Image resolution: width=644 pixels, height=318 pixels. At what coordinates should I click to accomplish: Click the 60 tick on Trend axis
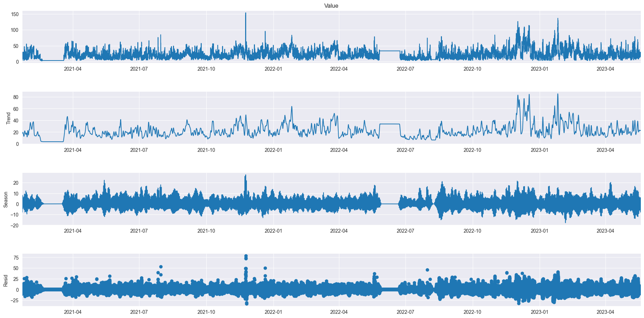pos(16,109)
